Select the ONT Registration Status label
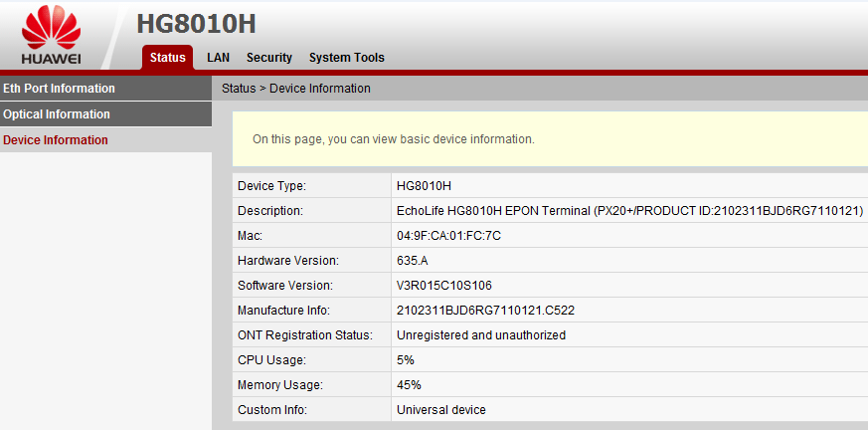 [x=305, y=335]
